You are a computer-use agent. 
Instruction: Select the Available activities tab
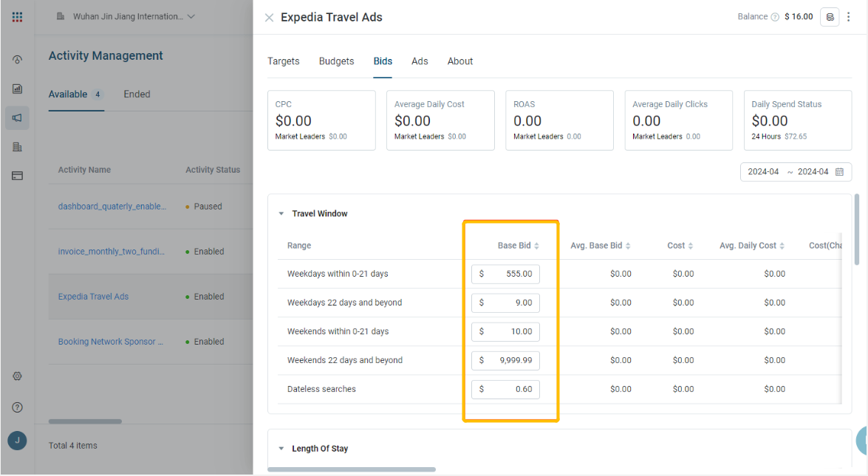(x=76, y=94)
